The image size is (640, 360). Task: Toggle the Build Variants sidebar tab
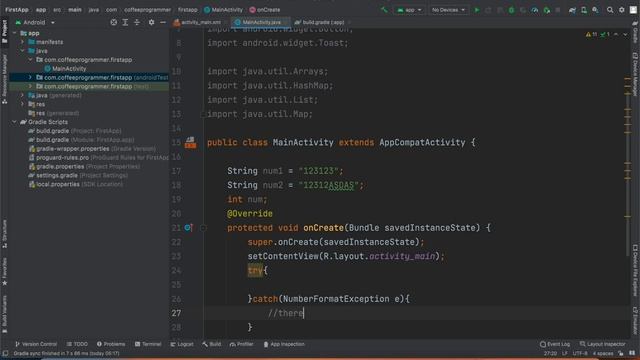pos(4,313)
